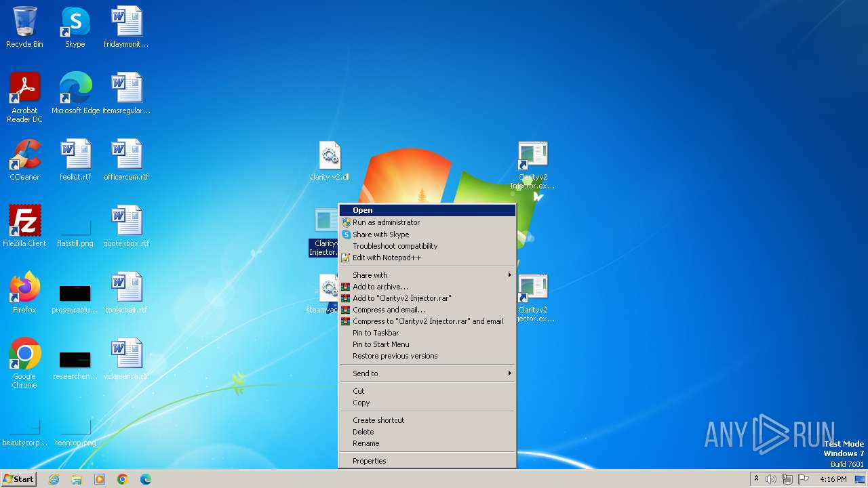Open Windows Media Player taskbar icon
The image size is (868, 488).
pyautogui.click(x=100, y=479)
